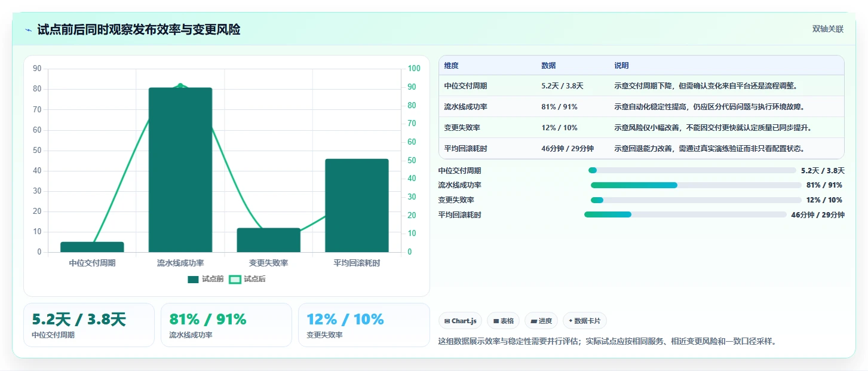Click the 流水线成功率 bar in chart
The image size is (868, 371).
tap(180, 170)
